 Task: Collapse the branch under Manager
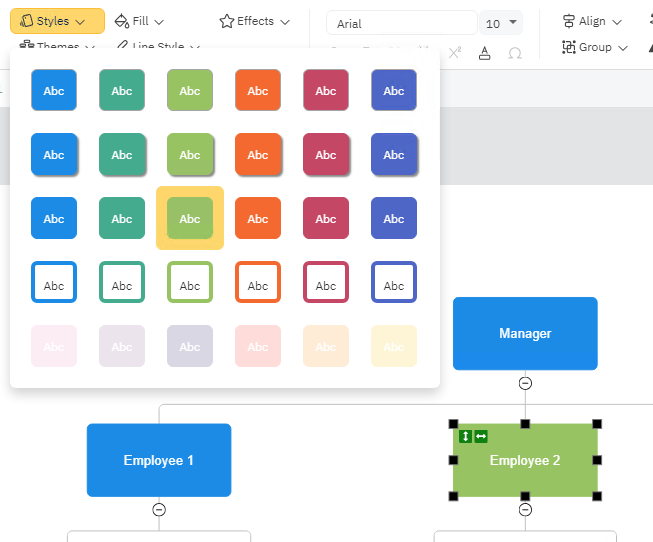coord(525,383)
